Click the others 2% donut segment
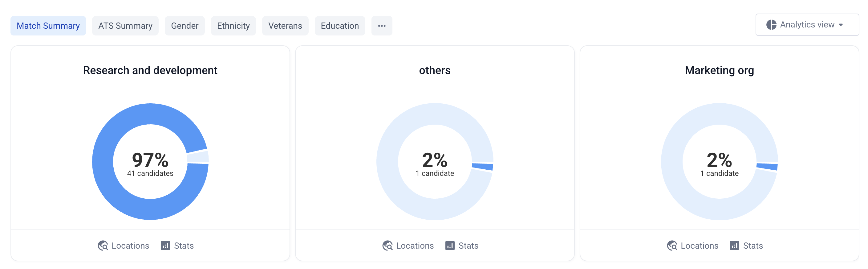868x269 pixels. (483, 166)
